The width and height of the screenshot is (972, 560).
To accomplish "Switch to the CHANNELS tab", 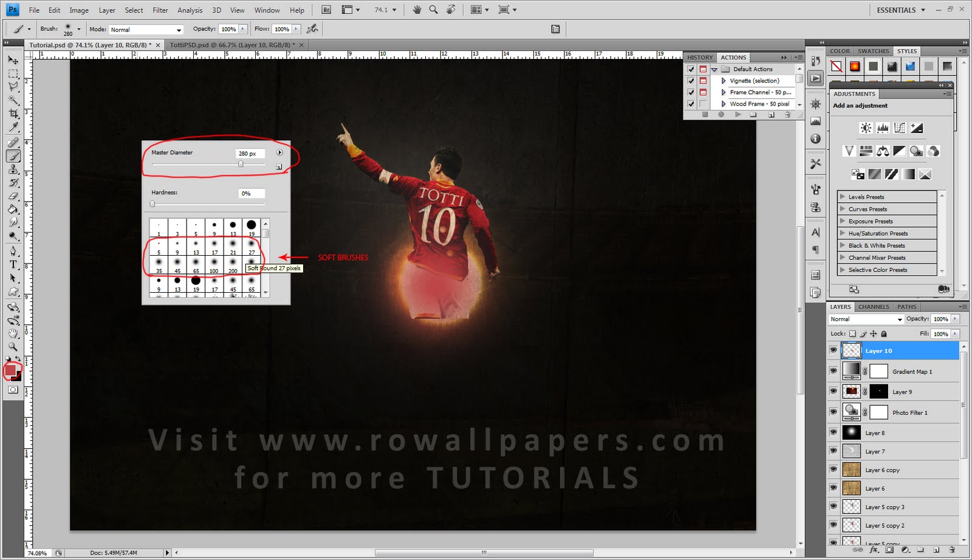I will [x=874, y=307].
